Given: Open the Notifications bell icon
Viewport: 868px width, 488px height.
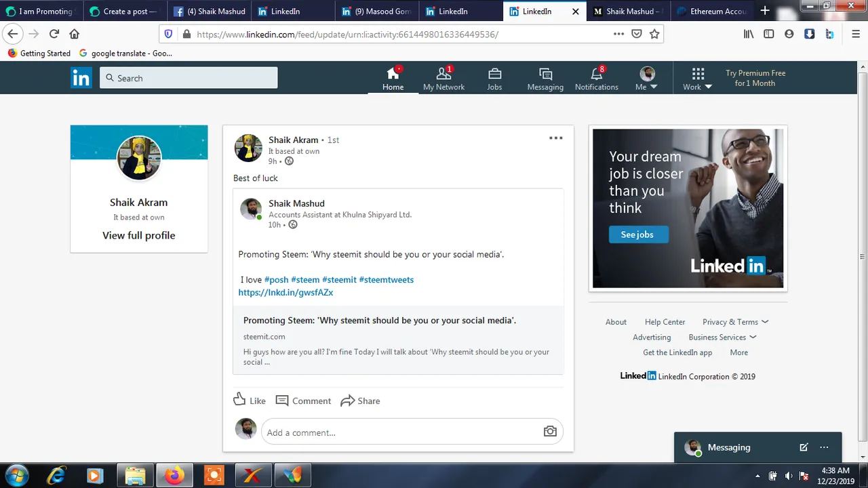Looking at the screenshot, I should (596, 74).
